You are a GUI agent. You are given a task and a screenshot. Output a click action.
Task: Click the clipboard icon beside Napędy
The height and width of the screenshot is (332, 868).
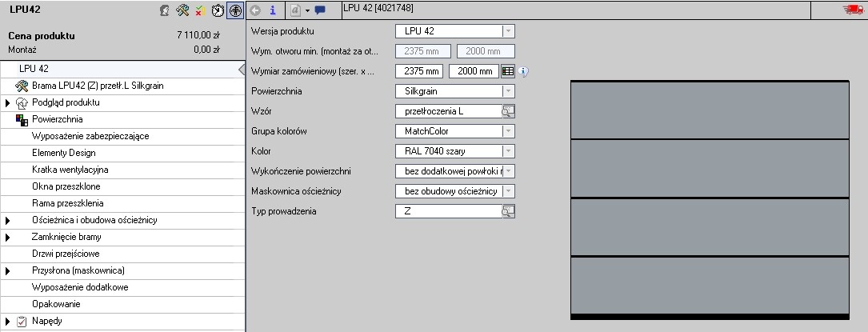click(x=22, y=321)
